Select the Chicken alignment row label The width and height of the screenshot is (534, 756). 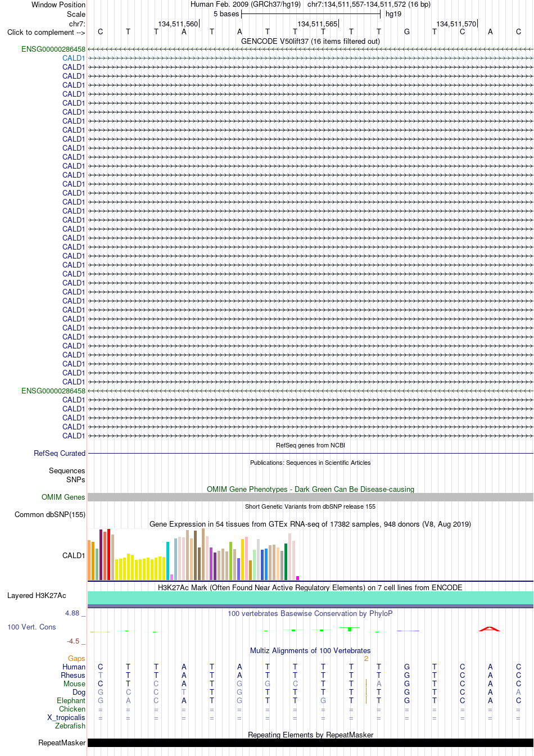click(73, 709)
